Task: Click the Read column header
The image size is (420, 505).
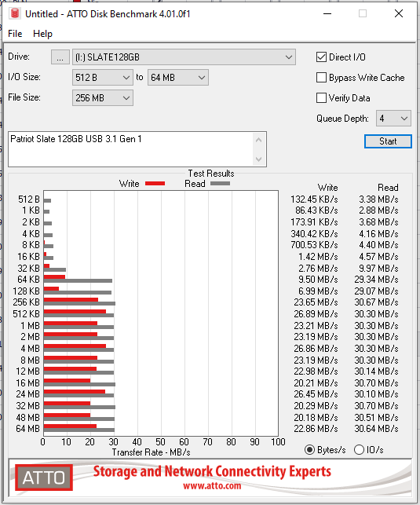Action: 388,188
